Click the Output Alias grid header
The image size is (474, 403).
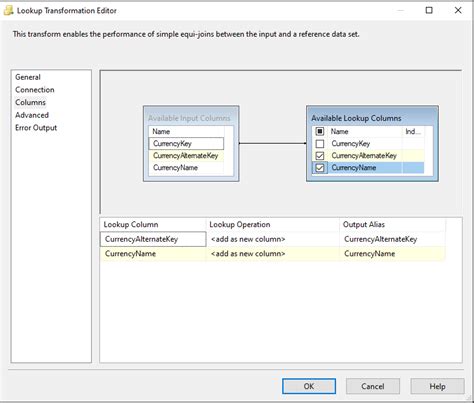pos(392,224)
